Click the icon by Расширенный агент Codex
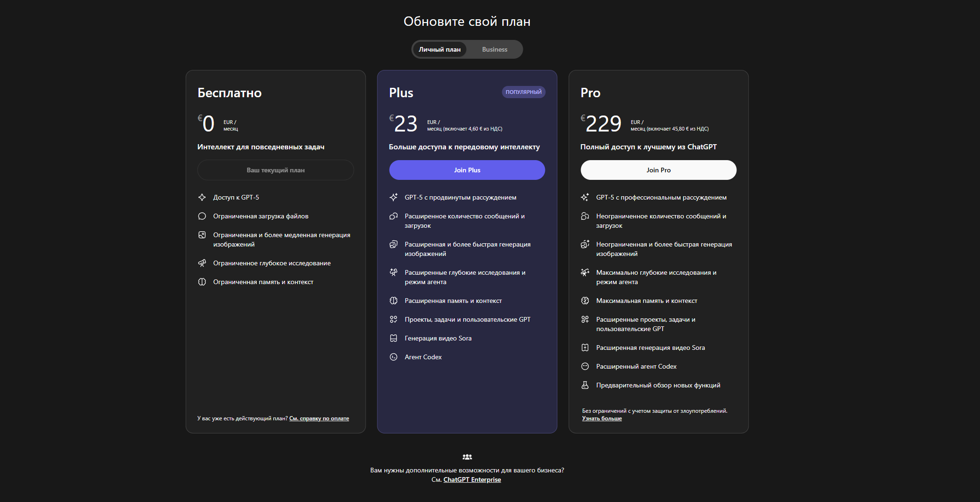Screen dimensions: 980x502 coord(585,366)
